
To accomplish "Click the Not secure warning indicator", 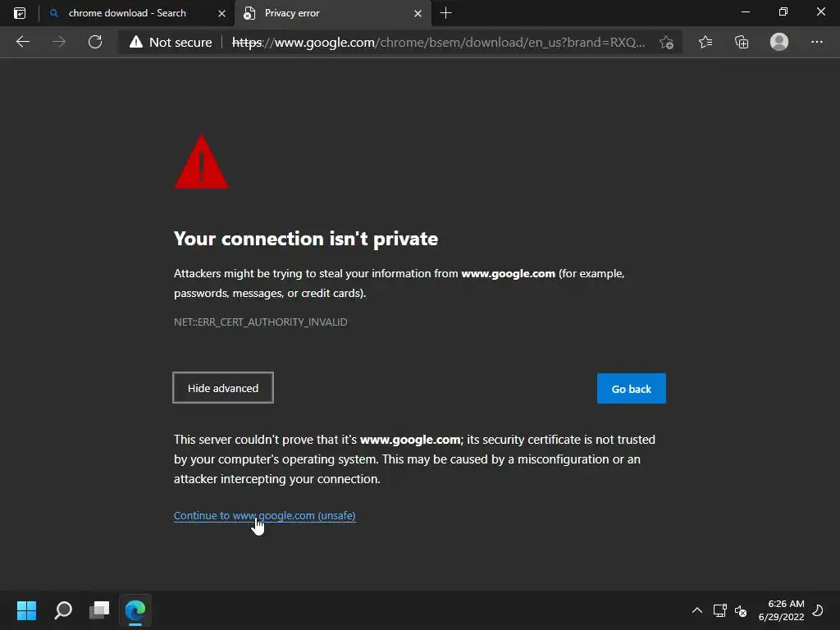I will (171, 43).
